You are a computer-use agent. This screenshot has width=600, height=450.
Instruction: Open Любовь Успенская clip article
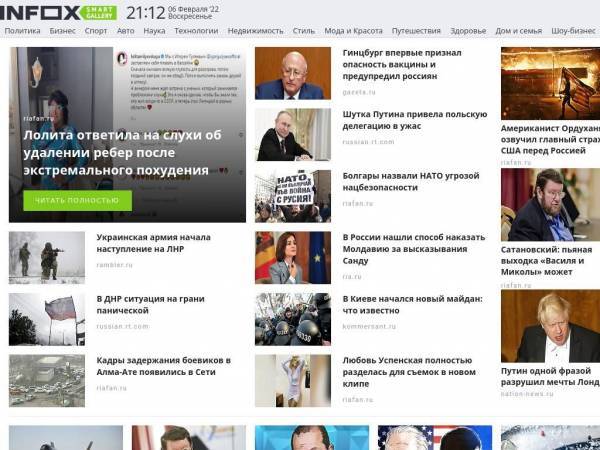[409, 372]
